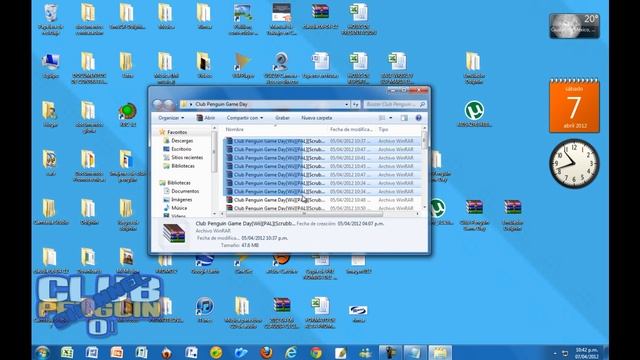The height and width of the screenshot is (360, 640).
Task: Open Firefox from the taskbar
Action: tap(266, 352)
